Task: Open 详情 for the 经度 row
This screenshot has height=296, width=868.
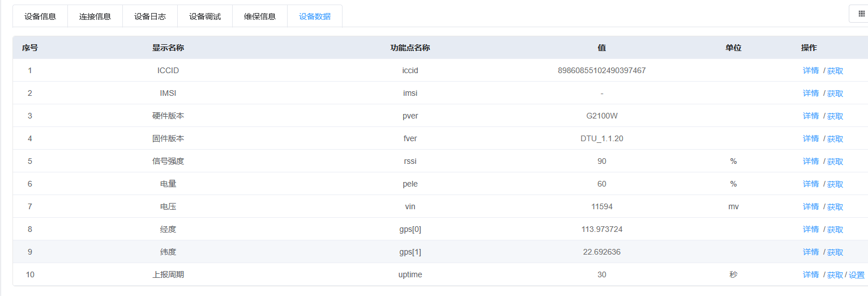Action: [x=811, y=229]
